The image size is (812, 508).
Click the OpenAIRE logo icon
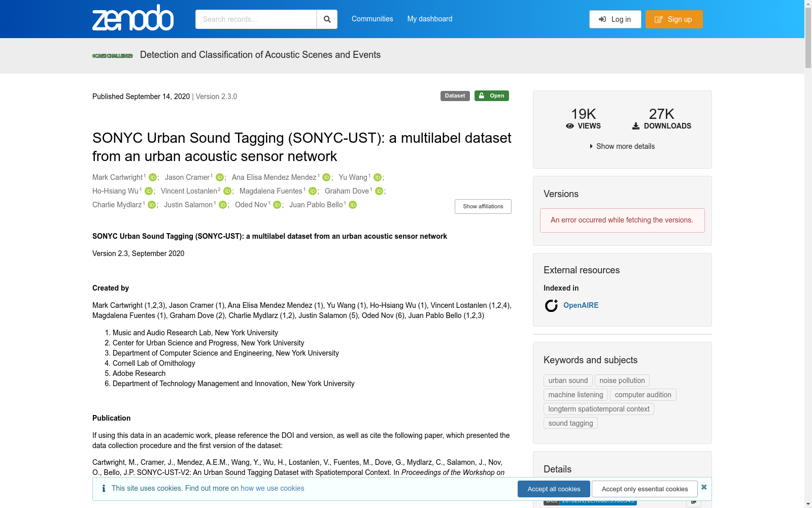pyautogui.click(x=551, y=305)
